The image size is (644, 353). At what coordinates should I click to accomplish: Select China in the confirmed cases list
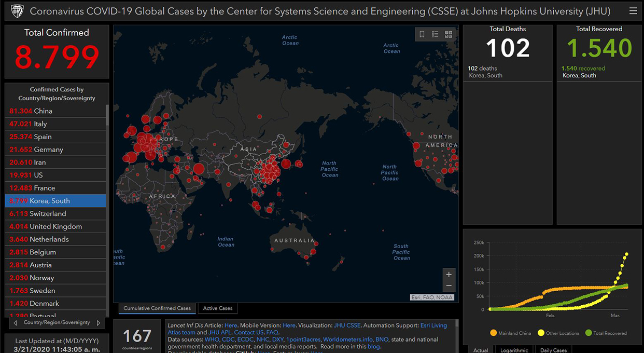55,111
